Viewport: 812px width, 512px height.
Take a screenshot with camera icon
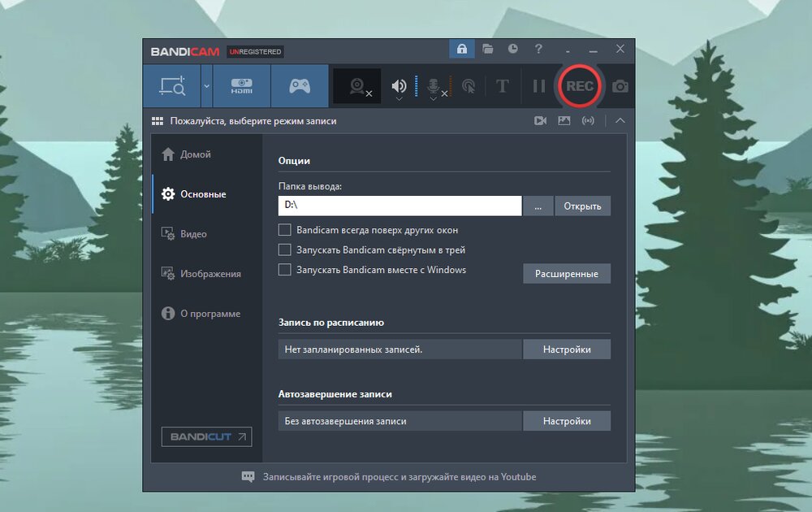click(x=620, y=86)
